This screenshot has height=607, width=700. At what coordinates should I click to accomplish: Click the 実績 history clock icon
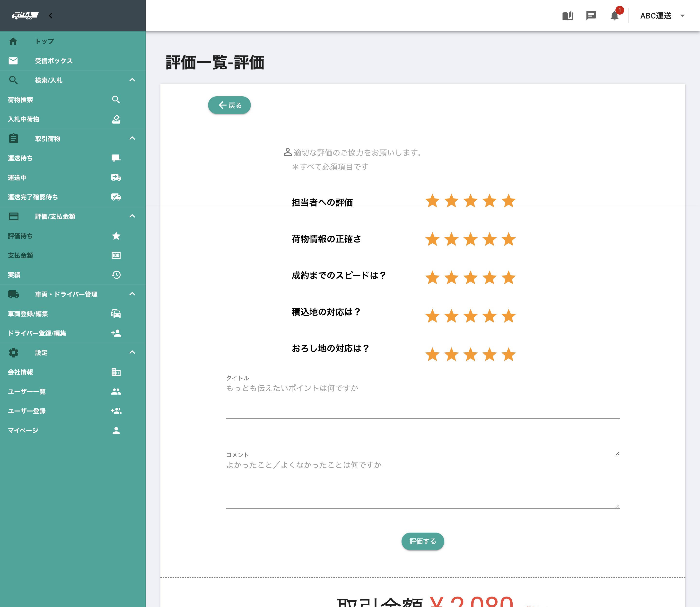coord(116,275)
